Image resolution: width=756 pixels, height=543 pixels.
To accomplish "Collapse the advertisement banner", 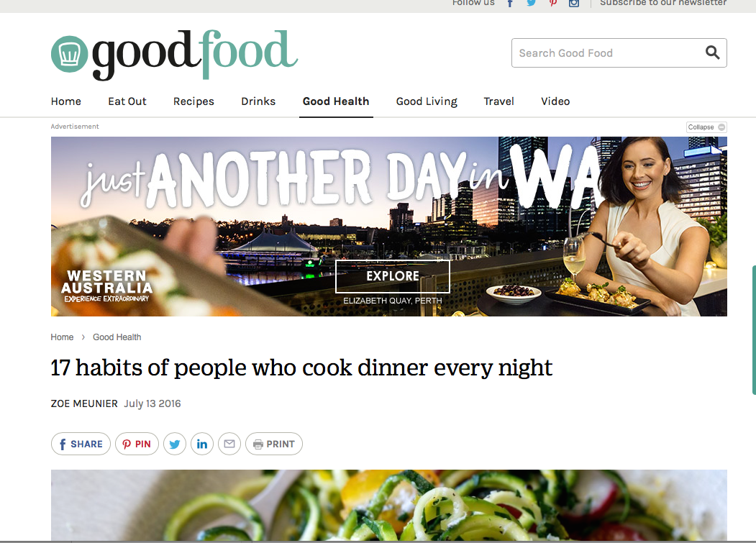I will click(x=706, y=127).
